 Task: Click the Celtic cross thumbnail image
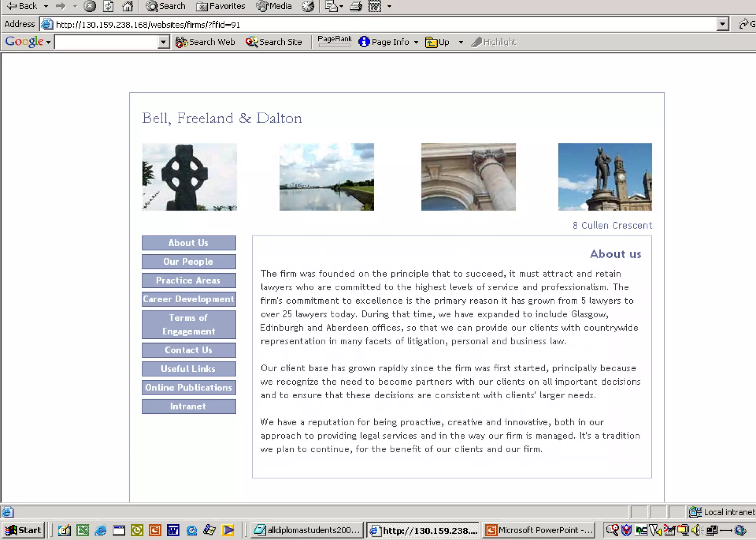(x=189, y=177)
